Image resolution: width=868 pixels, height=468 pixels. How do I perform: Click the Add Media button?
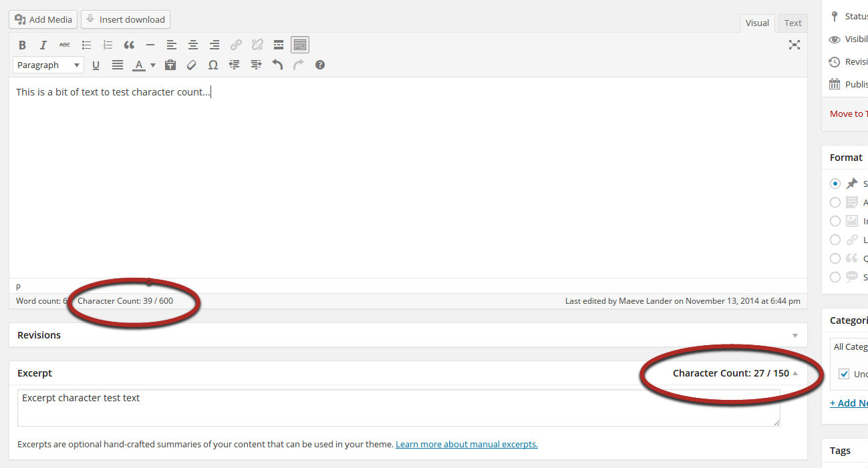(43, 19)
